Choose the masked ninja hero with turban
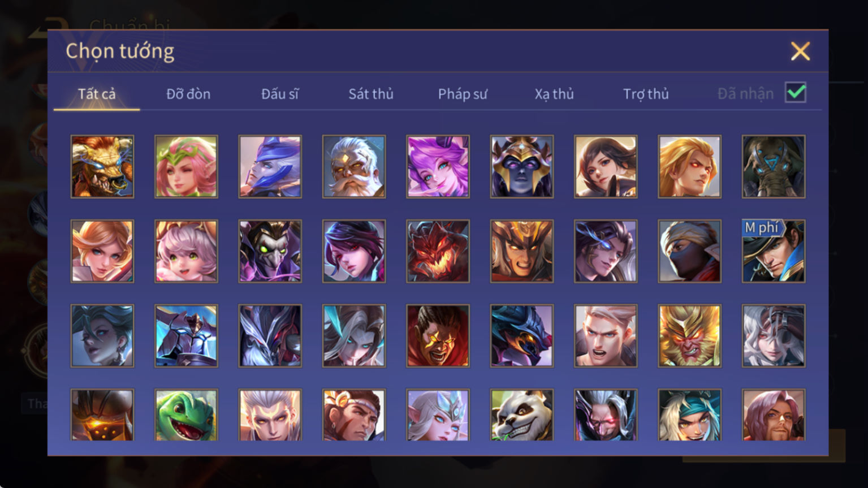 coord(689,251)
